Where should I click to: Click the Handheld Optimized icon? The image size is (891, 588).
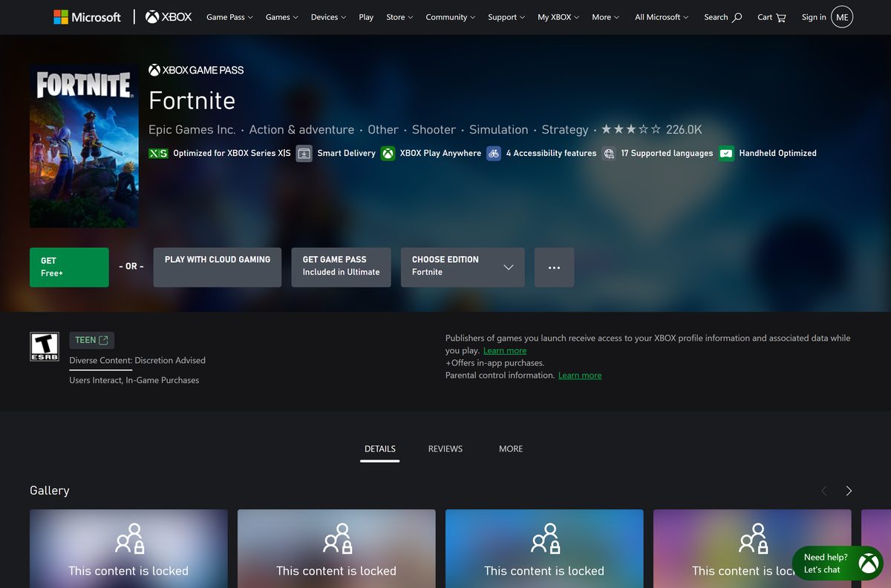click(x=726, y=153)
